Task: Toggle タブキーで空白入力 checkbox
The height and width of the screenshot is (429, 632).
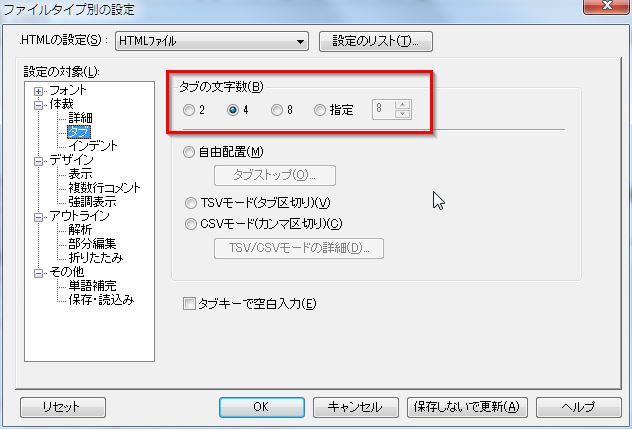Action: pos(189,303)
